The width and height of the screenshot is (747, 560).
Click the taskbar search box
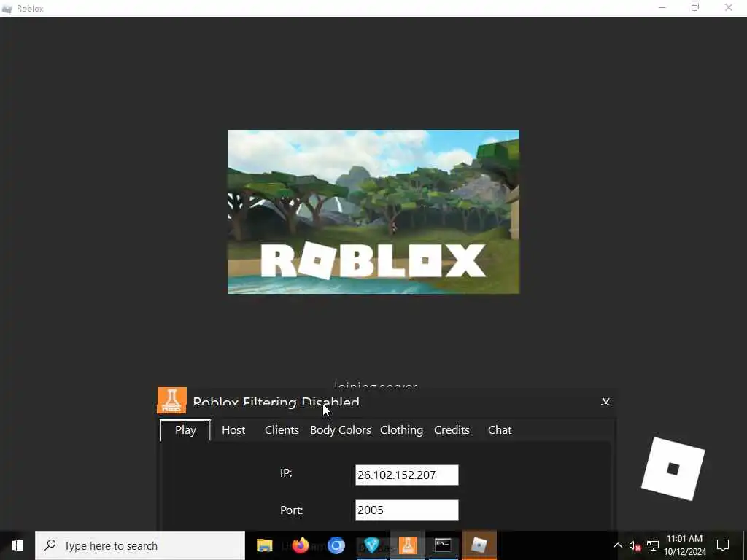click(x=140, y=545)
